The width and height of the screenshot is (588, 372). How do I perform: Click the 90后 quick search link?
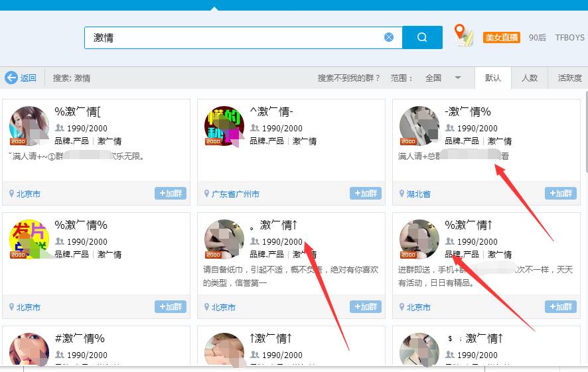(537, 38)
